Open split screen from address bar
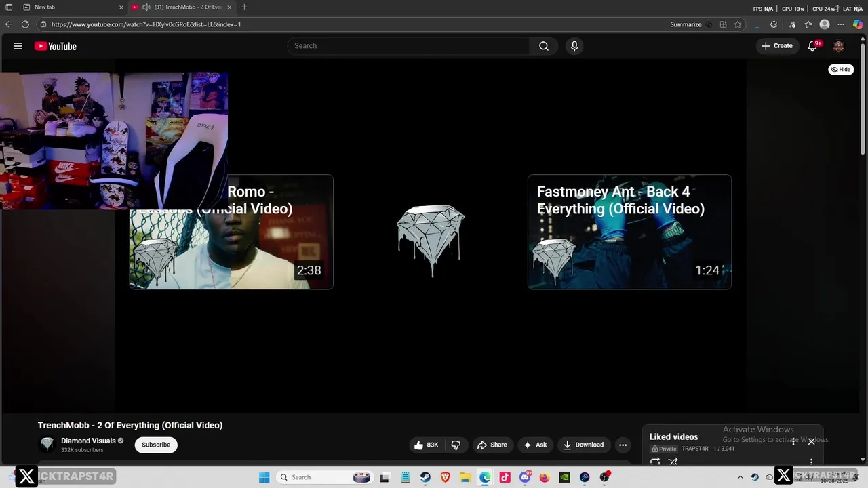The width and height of the screenshot is (868, 488). click(x=724, y=24)
